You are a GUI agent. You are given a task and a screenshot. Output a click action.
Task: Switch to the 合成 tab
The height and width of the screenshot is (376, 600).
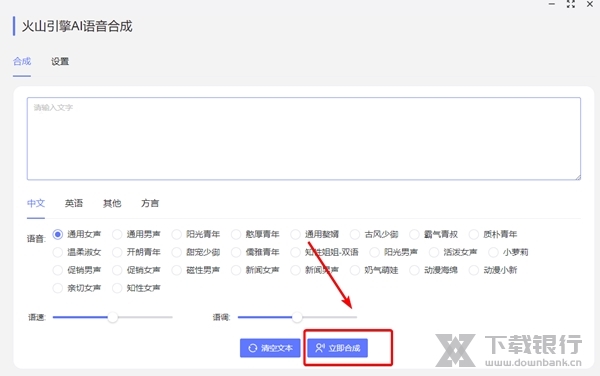click(x=22, y=61)
